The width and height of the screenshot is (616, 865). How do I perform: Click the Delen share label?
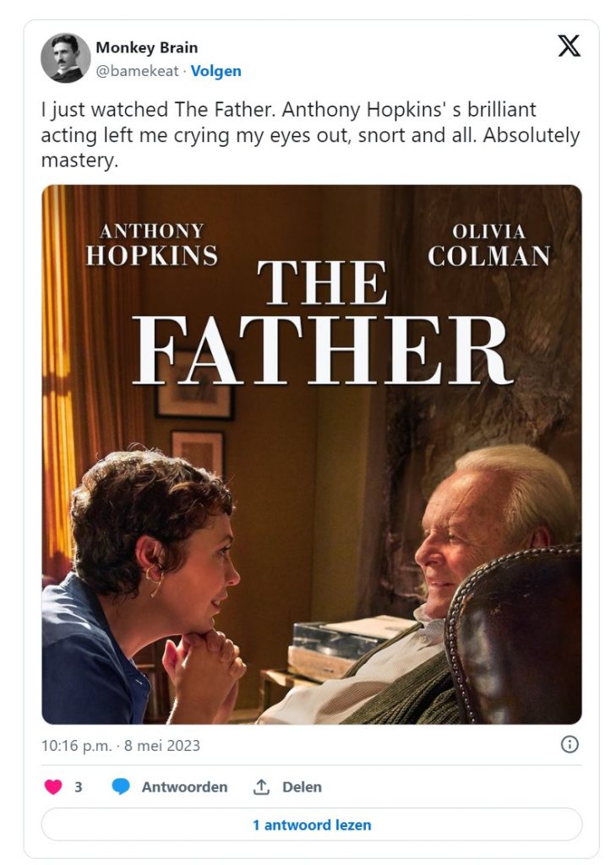point(302,786)
